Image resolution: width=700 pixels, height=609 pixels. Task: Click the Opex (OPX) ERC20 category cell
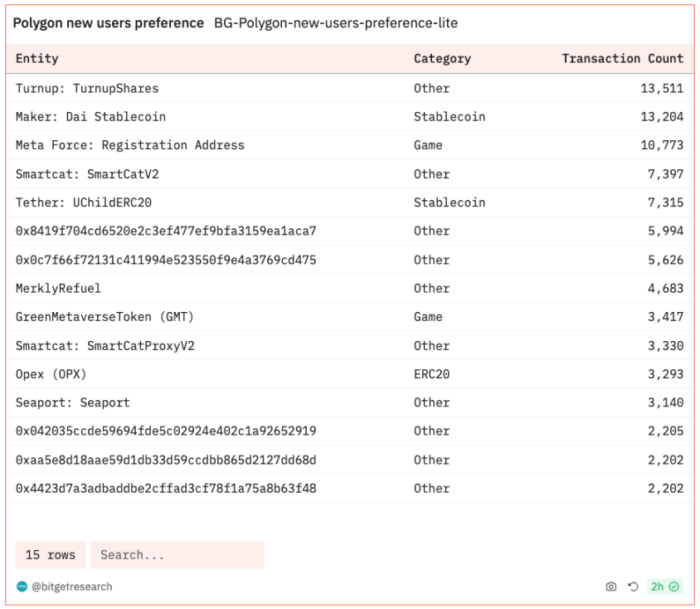click(431, 374)
